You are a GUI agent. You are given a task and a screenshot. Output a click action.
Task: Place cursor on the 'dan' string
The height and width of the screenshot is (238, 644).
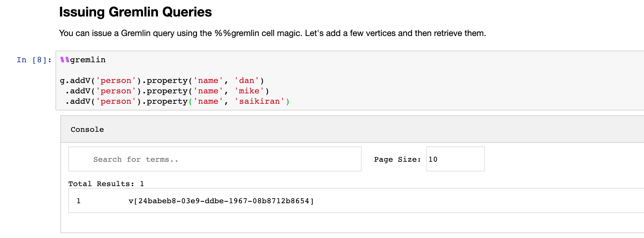click(x=246, y=81)
